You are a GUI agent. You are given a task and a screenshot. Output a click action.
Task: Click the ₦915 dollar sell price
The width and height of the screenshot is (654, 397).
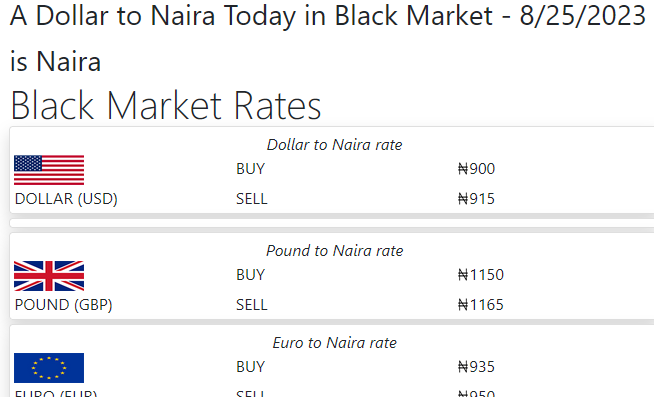click(x=476, y=199)
